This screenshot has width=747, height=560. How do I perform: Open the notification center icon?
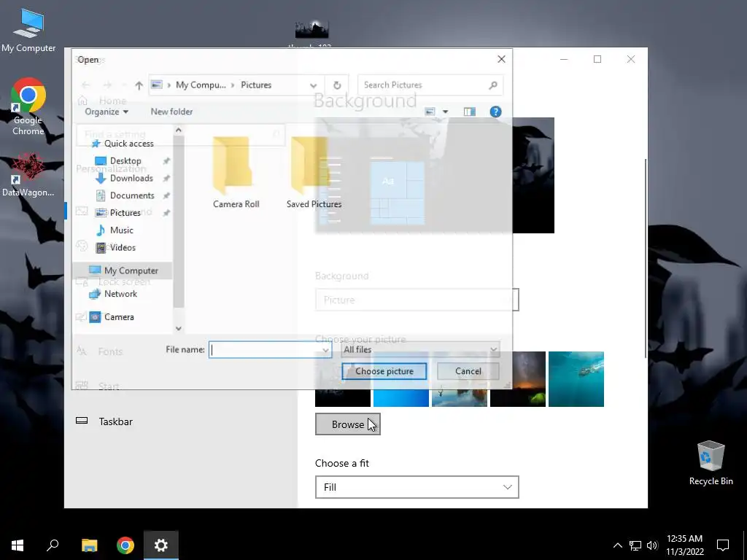(723, 545)
